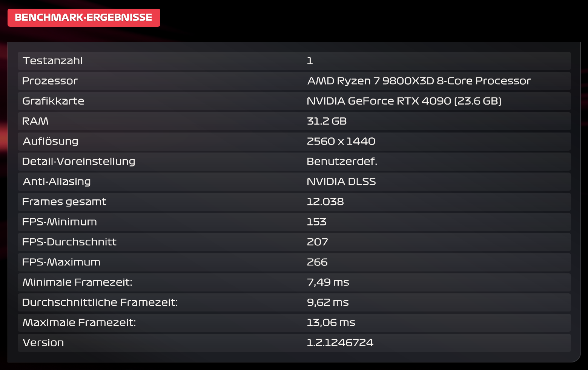This screenshot has width=588, height=370.
Task: Select the NVIDIA GeForce RTX 4090 entry
Action: pyautogui.click(x=404, y=101)
